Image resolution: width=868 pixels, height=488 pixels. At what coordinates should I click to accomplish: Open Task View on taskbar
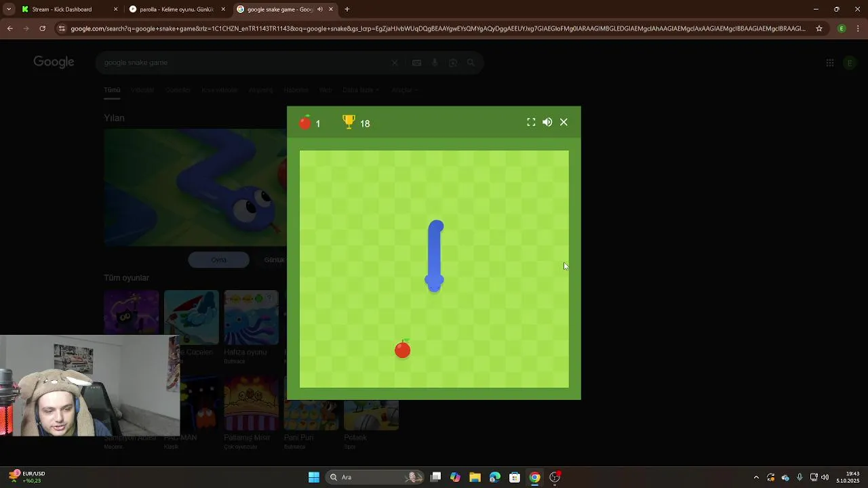[436, 477]
